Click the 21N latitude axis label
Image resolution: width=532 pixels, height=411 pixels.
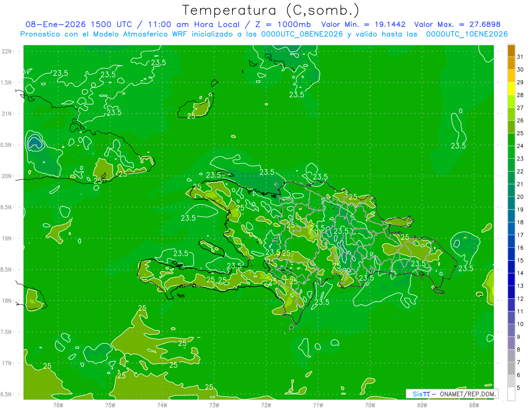coord(7,114)
